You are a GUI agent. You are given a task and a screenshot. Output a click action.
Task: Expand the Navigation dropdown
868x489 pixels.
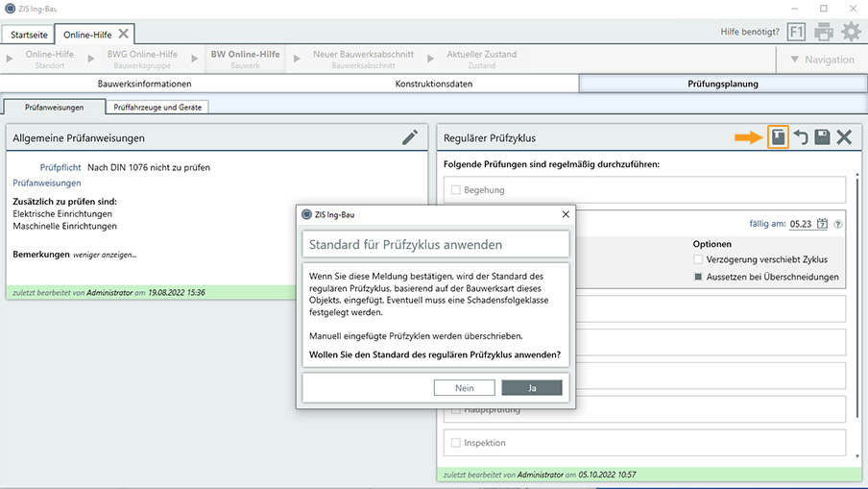[x=818, y=60]
